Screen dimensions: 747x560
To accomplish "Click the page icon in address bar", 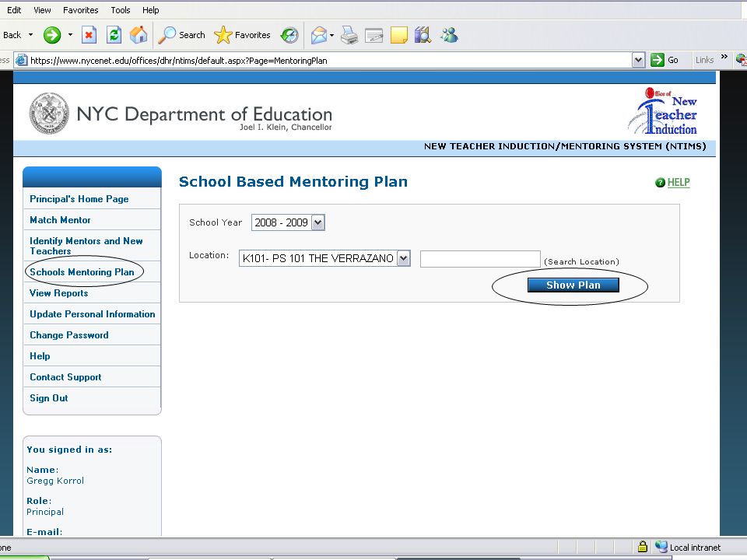I will point(22,60).
